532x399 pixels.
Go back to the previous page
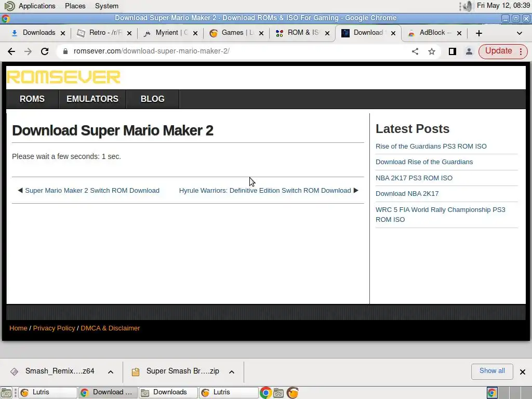(11, 51)
